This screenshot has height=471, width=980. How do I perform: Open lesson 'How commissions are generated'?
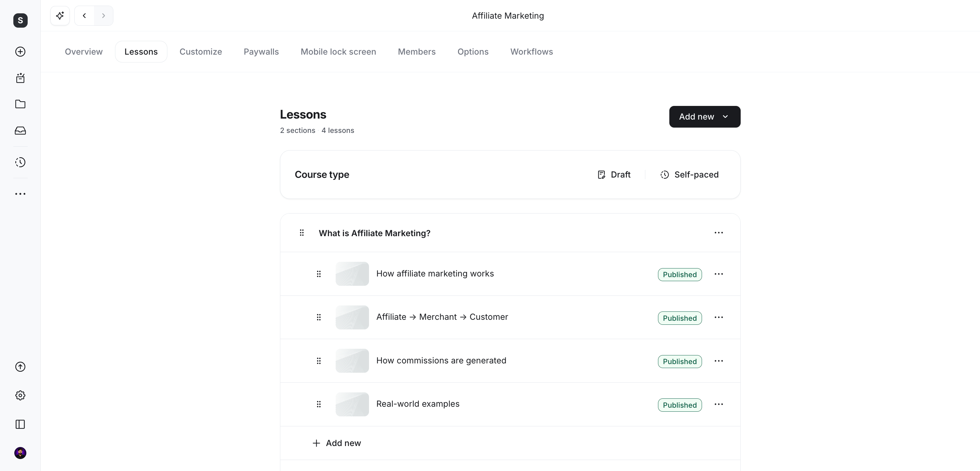pyautogui.click(x=441, y=360)
